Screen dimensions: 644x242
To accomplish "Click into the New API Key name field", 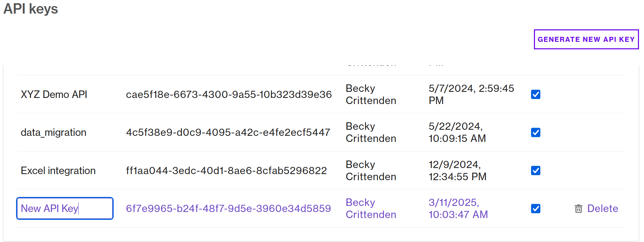I will [65, 208].
